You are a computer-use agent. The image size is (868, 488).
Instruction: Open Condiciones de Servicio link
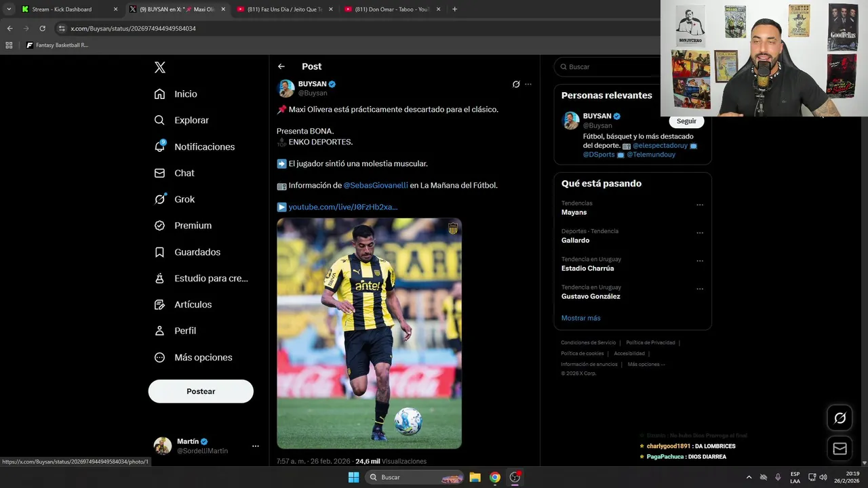[589, 343]
